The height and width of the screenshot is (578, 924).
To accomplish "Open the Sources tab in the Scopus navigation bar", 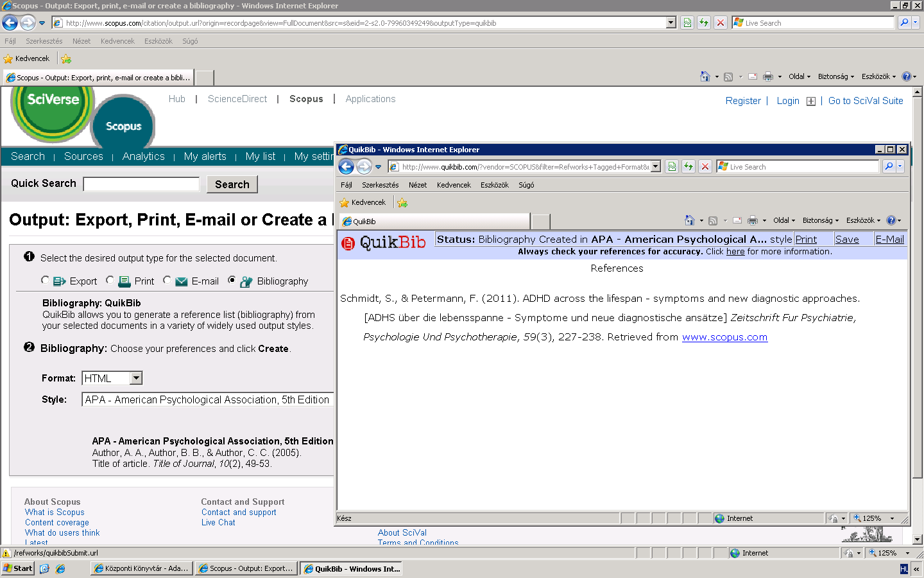I will 83,156.
